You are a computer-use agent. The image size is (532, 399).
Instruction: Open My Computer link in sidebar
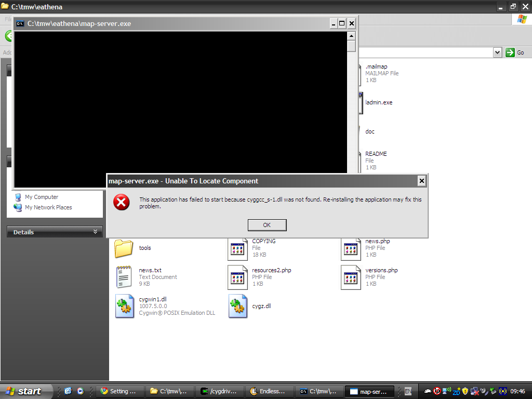pos(42,197)
